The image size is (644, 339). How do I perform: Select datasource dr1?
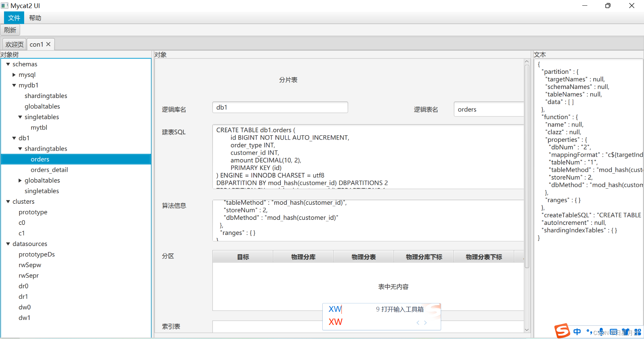pyautogui.click(x=23, y=297)
